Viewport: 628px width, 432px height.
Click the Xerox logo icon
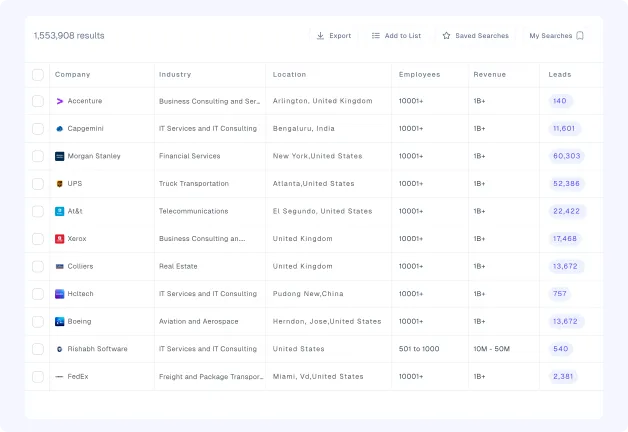coord(60,239)
